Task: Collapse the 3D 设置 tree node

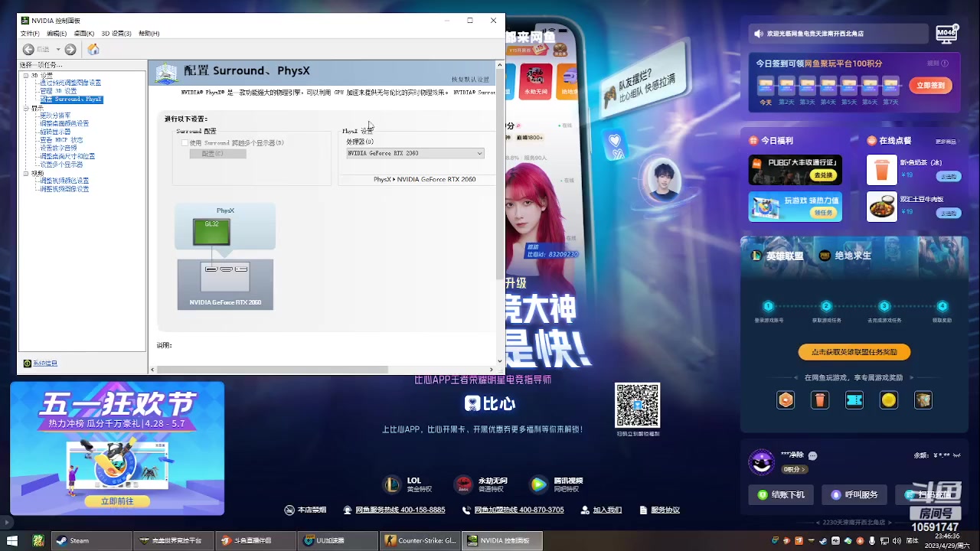Action: pos(25,76)
